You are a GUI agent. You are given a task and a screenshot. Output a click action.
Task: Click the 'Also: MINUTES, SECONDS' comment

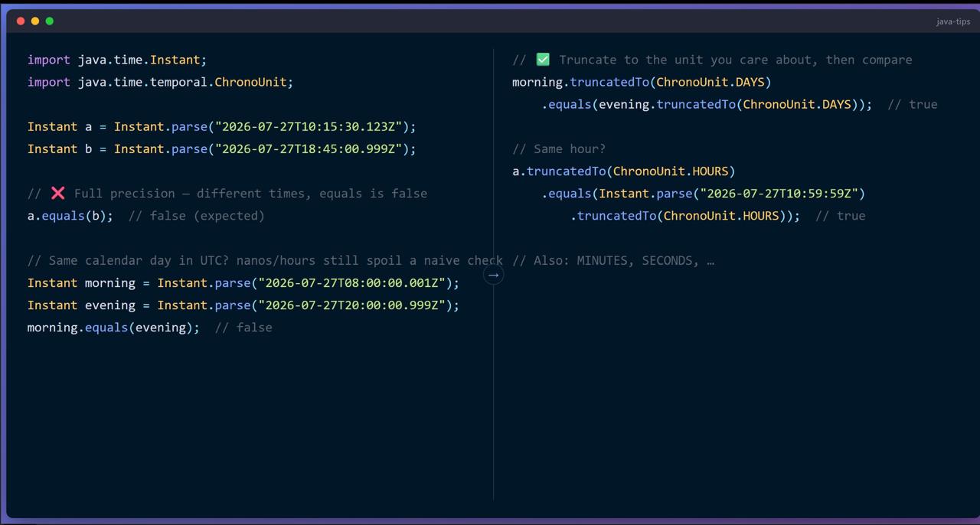(613, 261)
